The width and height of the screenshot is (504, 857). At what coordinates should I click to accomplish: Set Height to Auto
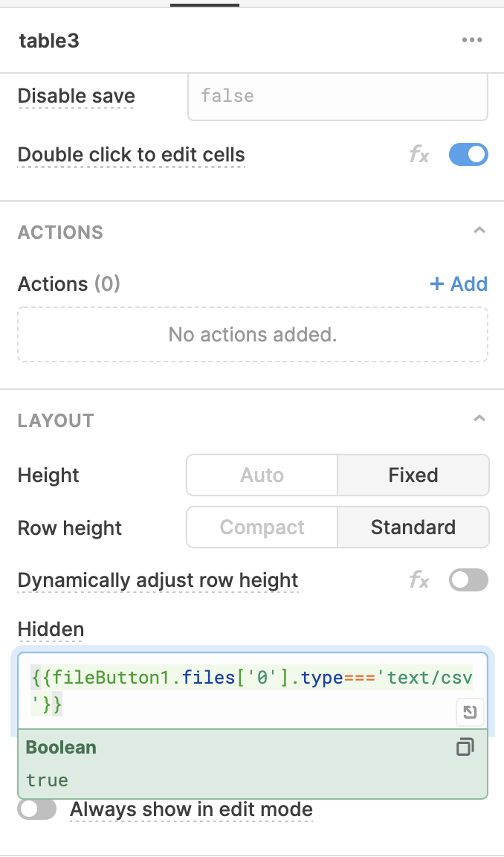click(262, 475)
